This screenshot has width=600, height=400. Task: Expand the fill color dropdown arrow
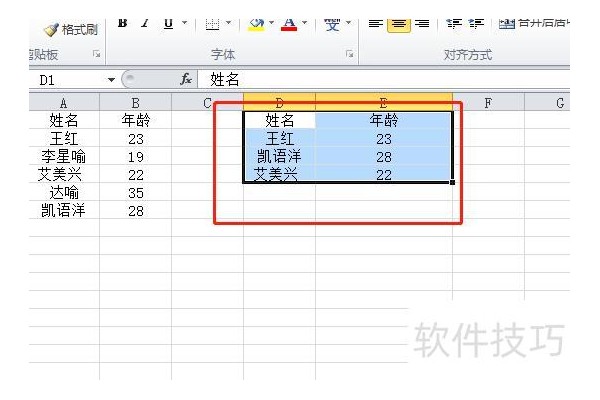pos(271,23)
